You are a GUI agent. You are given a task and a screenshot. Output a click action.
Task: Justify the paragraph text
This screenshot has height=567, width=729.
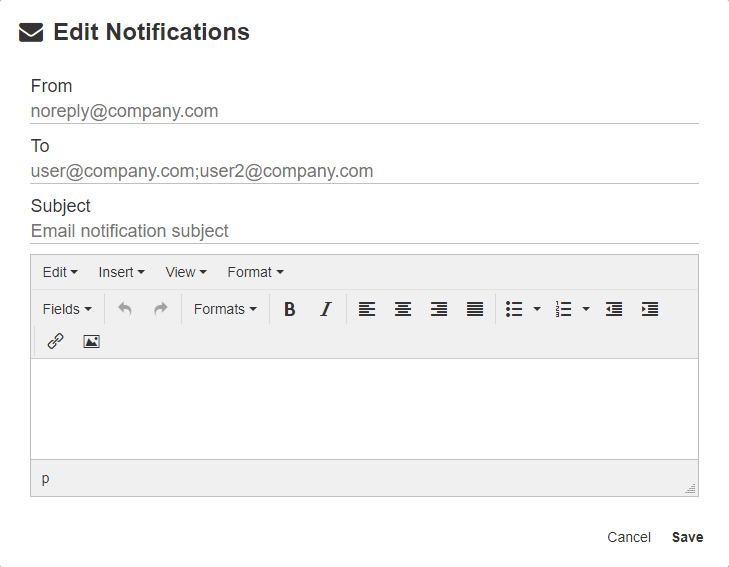pyautogui.click(x=475, y=310)
